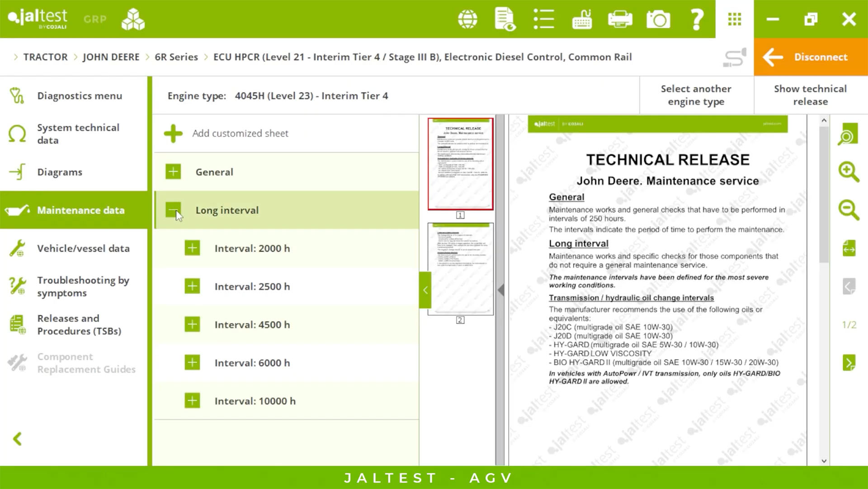Zoom in on the technical release document
The width and height of the screenshot is (868, 489).
coord(849,171)
